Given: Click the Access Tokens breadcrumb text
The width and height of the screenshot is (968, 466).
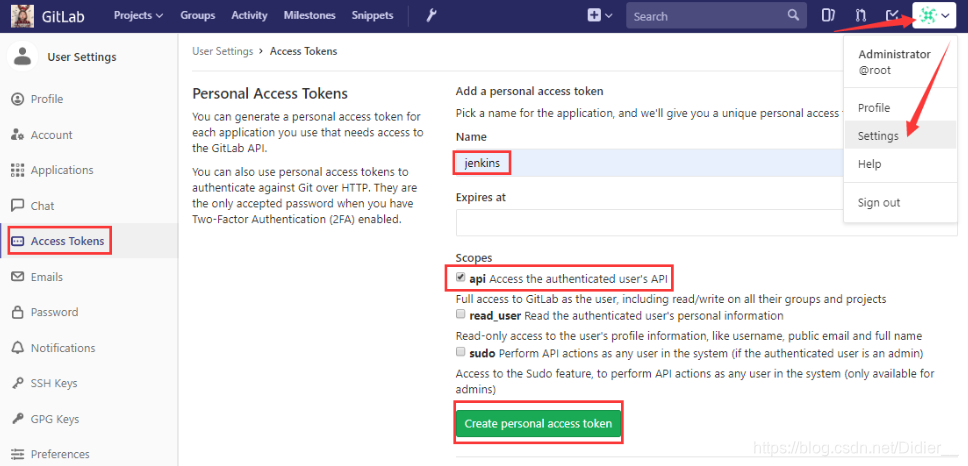Looking at the screenshot, I should 304,51.
